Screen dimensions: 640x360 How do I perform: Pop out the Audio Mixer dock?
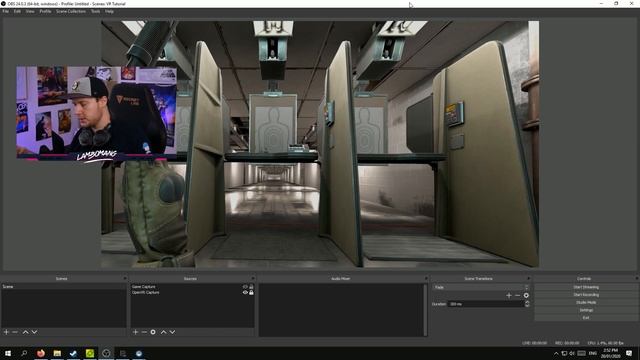tap(426, 278)
